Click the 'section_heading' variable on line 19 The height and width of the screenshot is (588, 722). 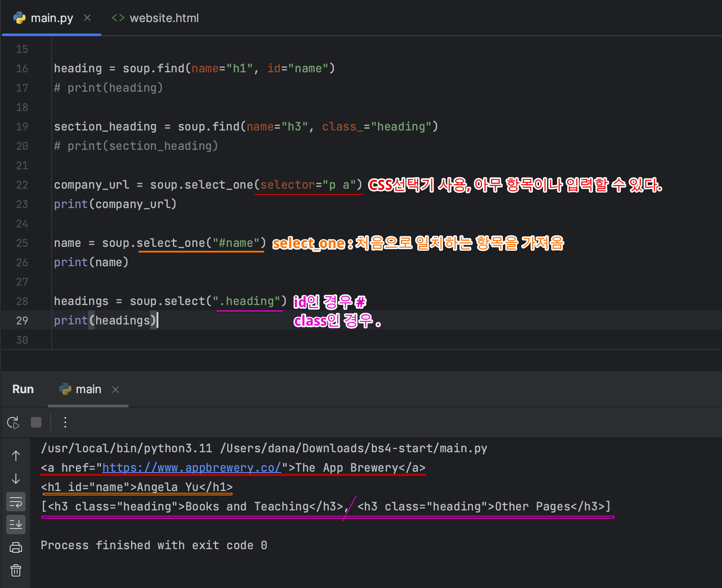tap(105, 127)
